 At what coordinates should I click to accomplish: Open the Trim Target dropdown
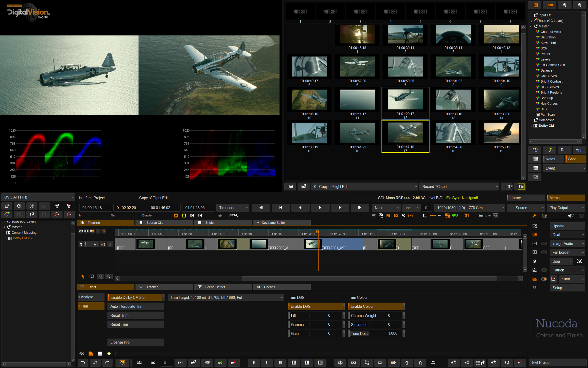pos(226,297)
